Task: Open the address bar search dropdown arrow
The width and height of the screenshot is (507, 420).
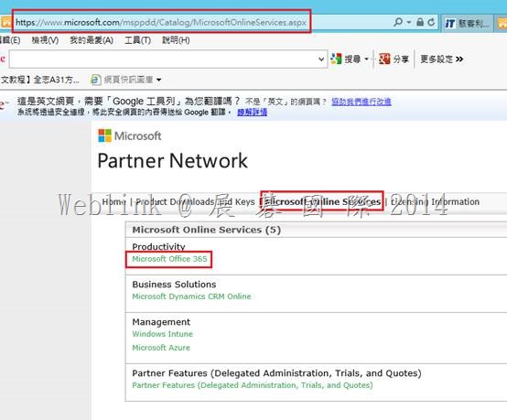Action: tap(409, 22)
